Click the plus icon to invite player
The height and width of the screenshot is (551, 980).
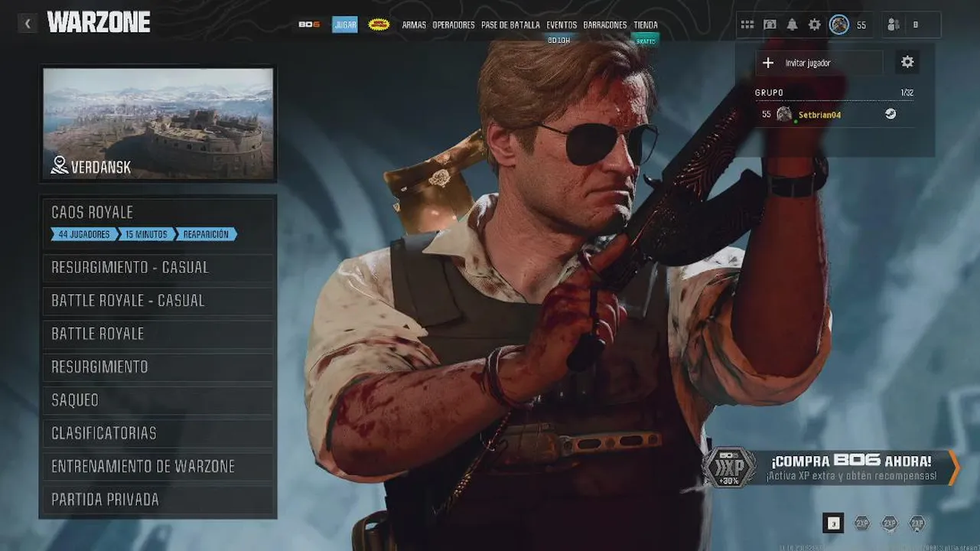pos(768,63)
